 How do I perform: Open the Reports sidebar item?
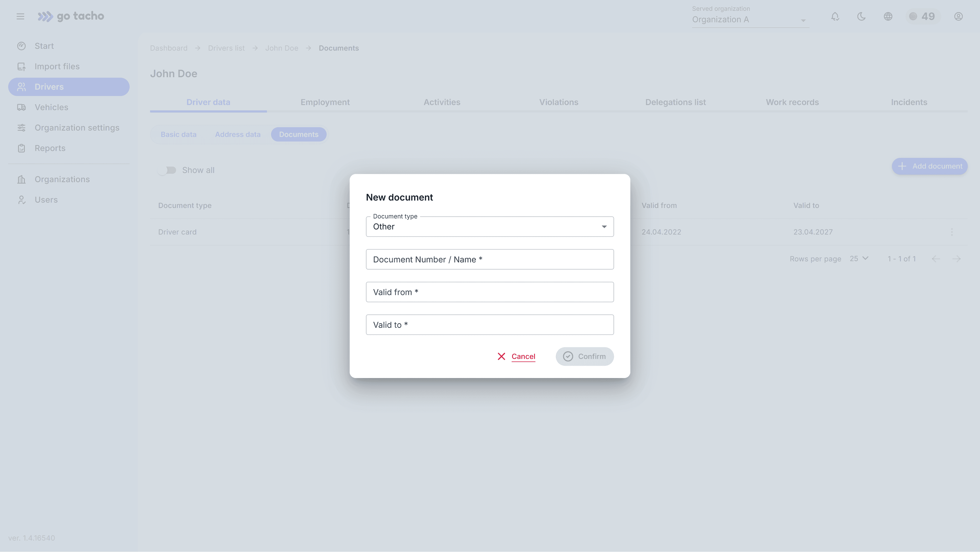(50, 148)
